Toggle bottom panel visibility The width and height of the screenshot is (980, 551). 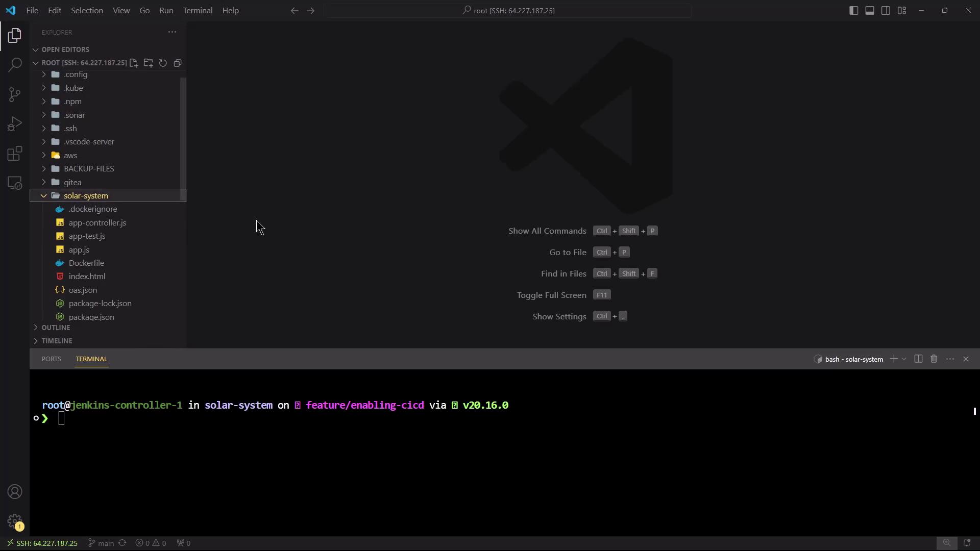(870, 10)
